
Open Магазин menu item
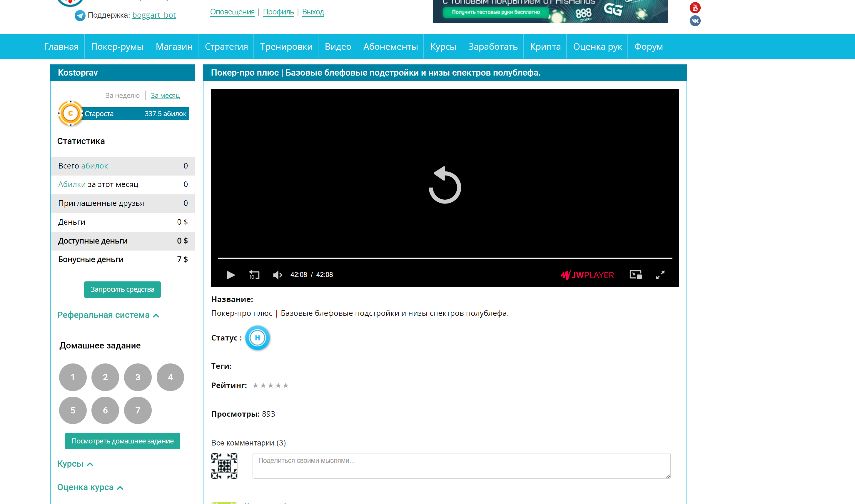click(x=174, y=46)
